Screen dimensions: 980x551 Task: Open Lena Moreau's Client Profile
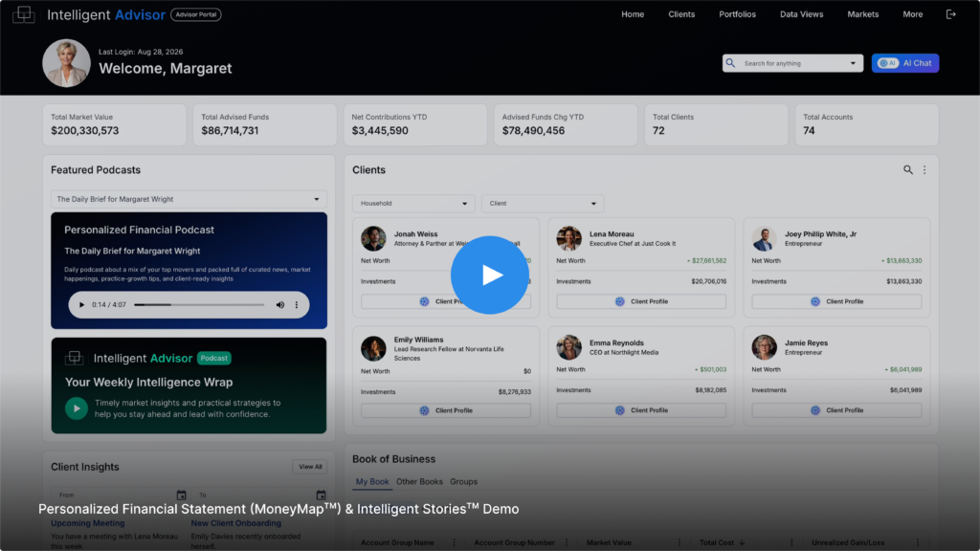pyautogui.click(x=641, y=301)
